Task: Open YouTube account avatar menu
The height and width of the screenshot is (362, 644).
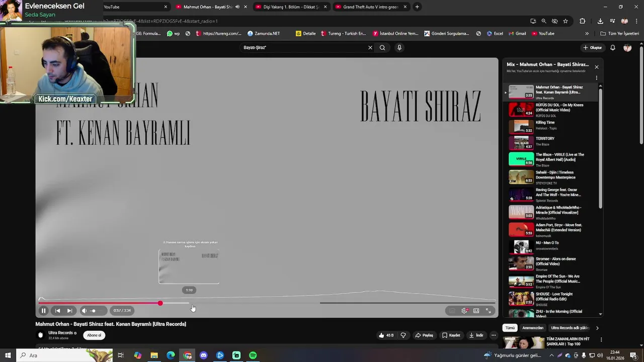Action: click(627, 48)
